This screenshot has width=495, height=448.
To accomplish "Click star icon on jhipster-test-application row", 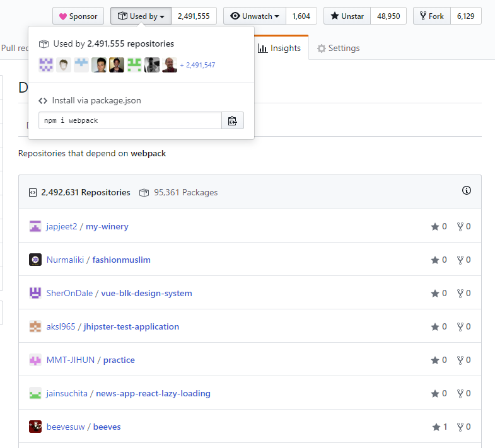I will 435,327.
